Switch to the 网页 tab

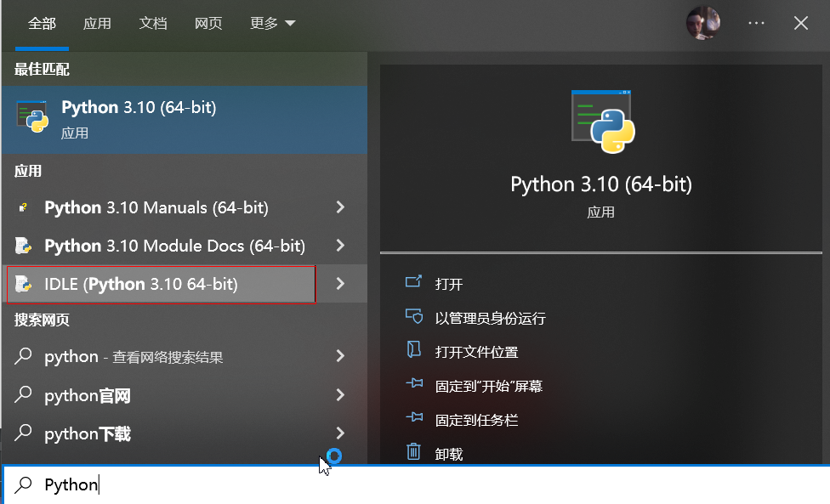[x=208, y=23]
